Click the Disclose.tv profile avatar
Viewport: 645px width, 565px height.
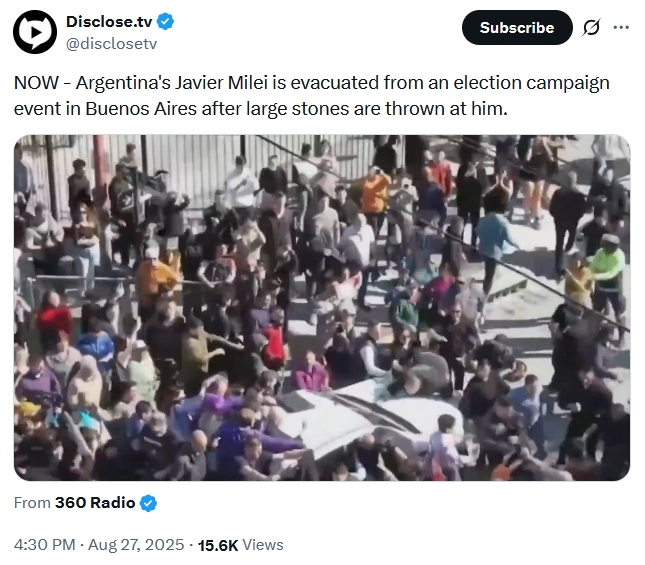pyautogui.click(x=35, y=32)
